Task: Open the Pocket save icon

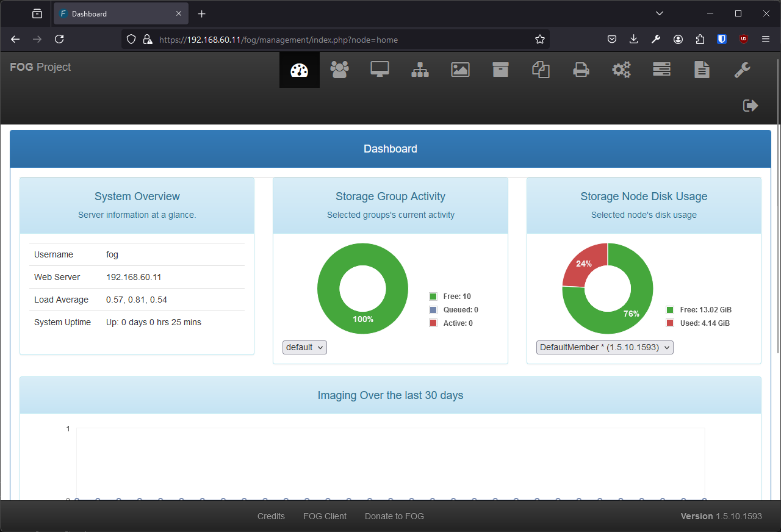Action: click(x=611, y=39)
